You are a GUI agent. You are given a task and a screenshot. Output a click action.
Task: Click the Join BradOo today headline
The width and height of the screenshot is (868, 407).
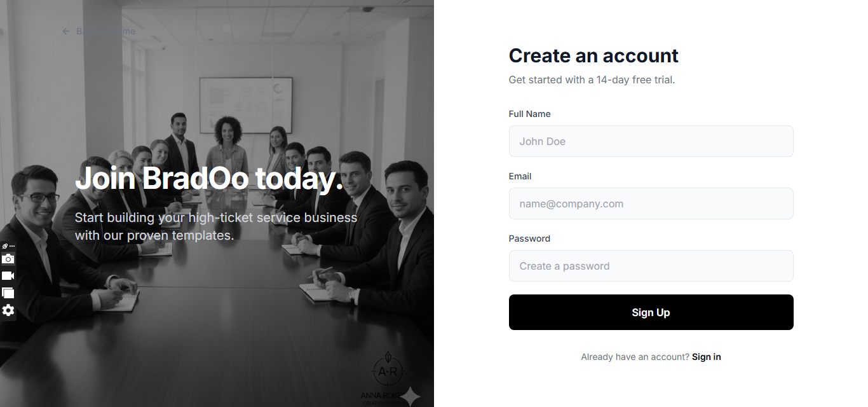[x=209, y=178]
